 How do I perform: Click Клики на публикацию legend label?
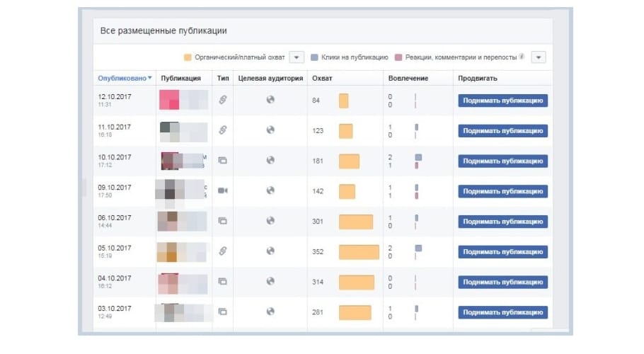tap(355, 57)
